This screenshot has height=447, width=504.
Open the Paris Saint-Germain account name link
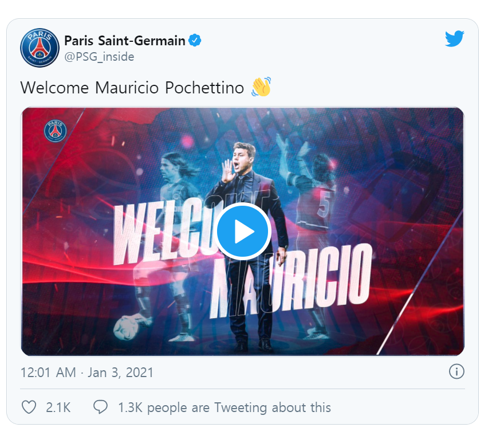[x=125, y=41]
